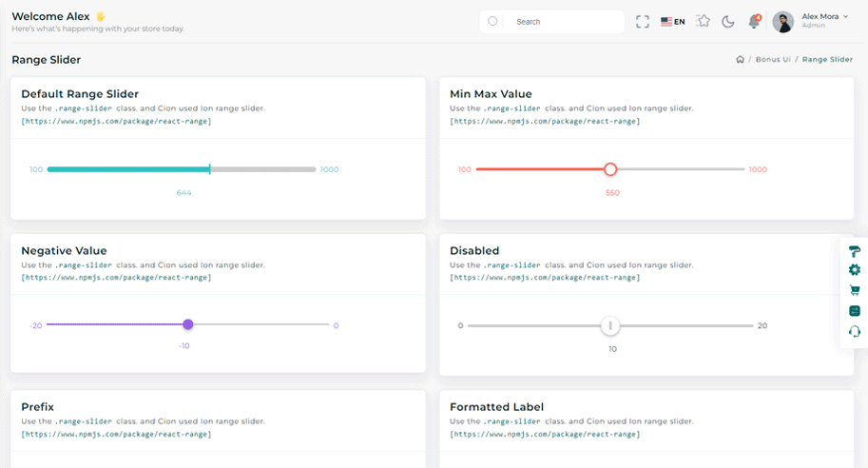Open settings gear in side panel
Screen dimensions: 868x468
tap(854, 270)
